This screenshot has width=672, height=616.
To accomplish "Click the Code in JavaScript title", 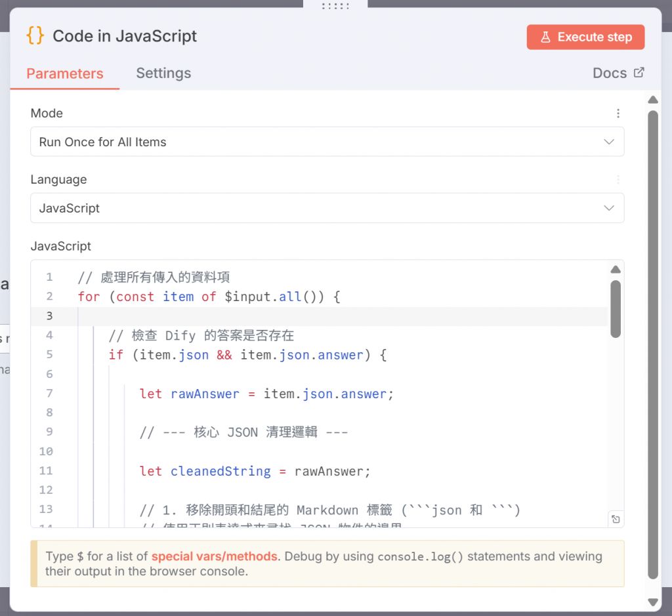I will coord(125,36).
